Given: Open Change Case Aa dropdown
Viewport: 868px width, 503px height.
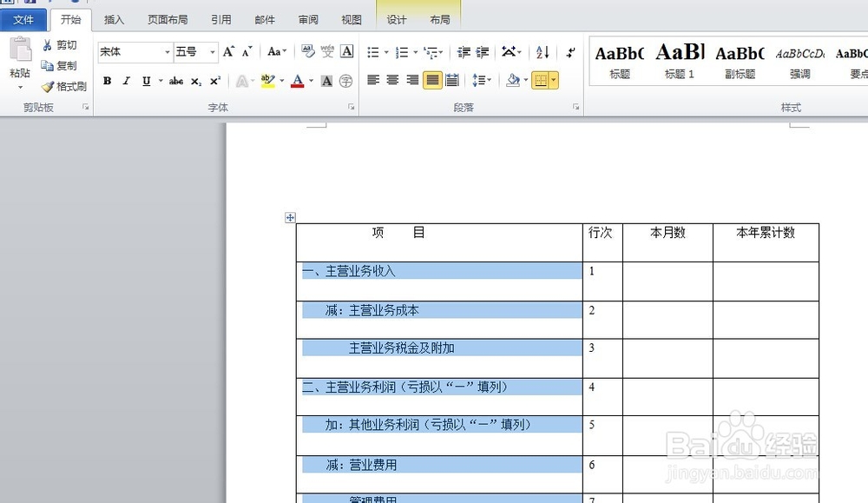Looking at the screenshot, I should point(277,51).
